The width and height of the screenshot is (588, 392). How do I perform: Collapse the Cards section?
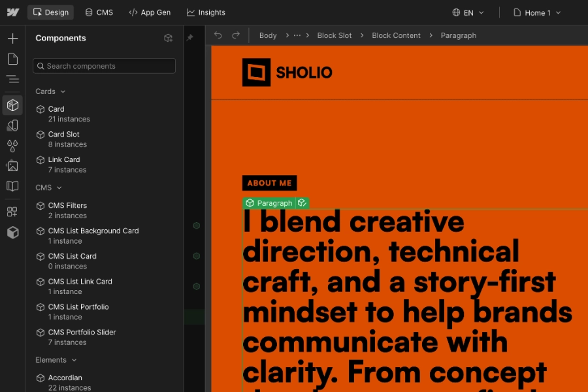[x=50, y=91]
